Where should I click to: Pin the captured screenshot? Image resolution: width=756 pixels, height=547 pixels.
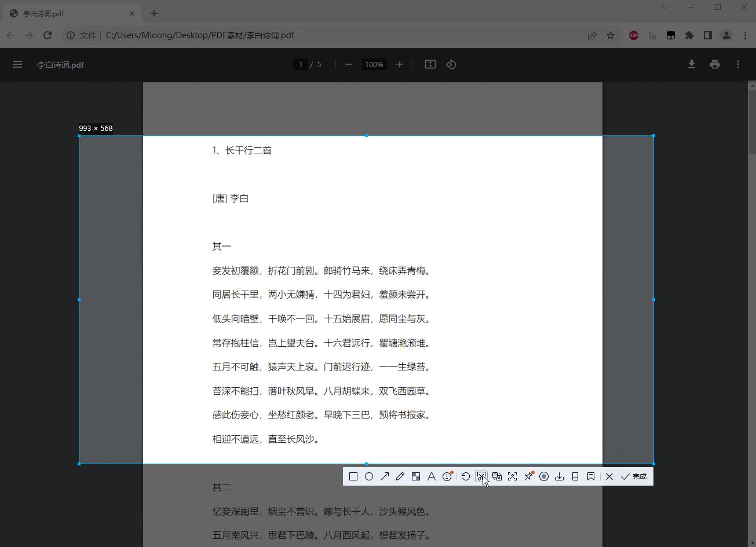pyautogui.click(x=528, y=476)
